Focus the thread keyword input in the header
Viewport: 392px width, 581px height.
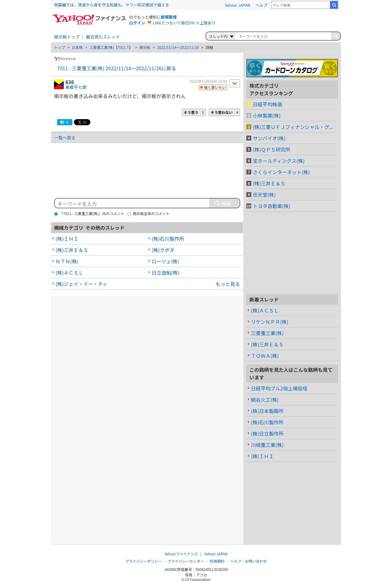tap(283, 36)
